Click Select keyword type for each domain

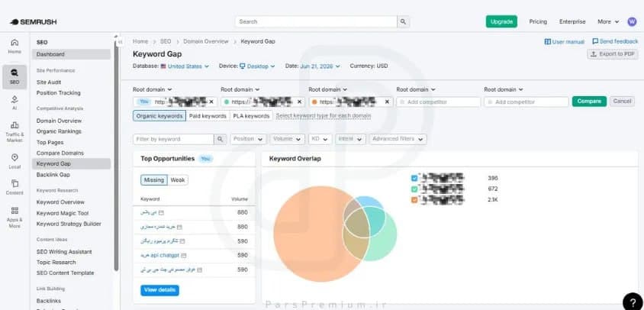click(x=324, y=116)
